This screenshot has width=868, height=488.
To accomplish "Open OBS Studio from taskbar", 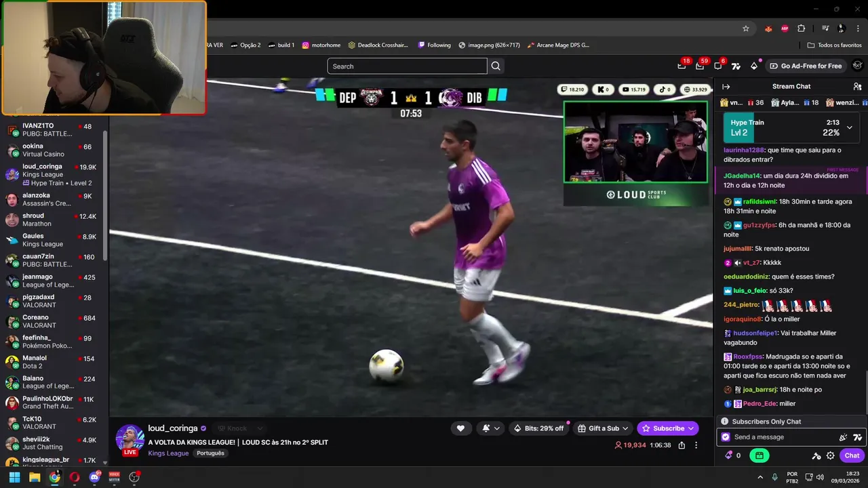I will pyautogui.click(x=134, y=476).
